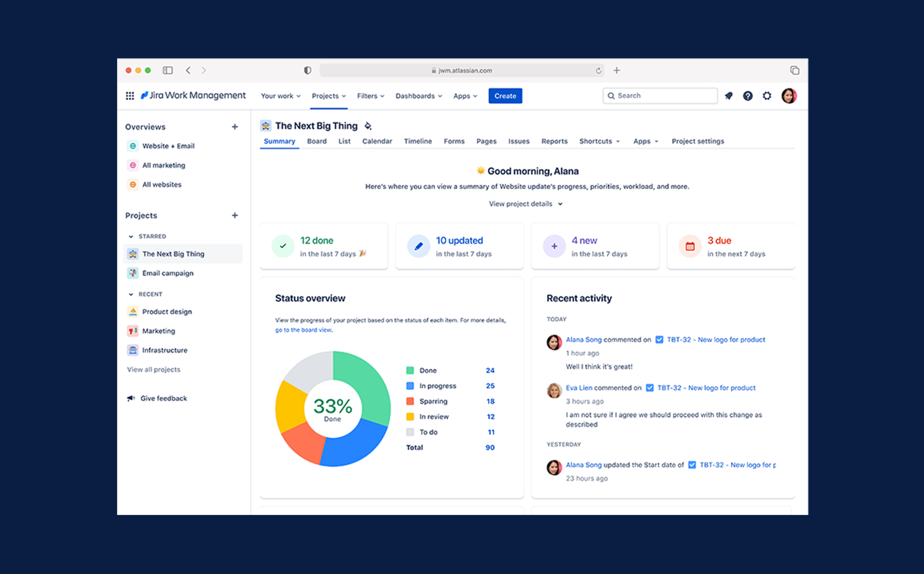Click the starred project The Next Big Thing
This screenshot has height=574, width=924.
(174, 253)
